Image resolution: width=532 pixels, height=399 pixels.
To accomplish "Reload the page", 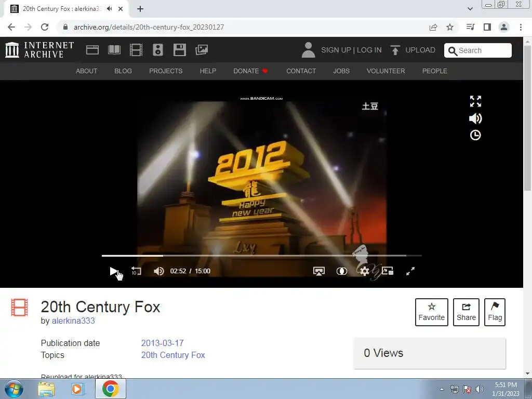I will (45, 27).
